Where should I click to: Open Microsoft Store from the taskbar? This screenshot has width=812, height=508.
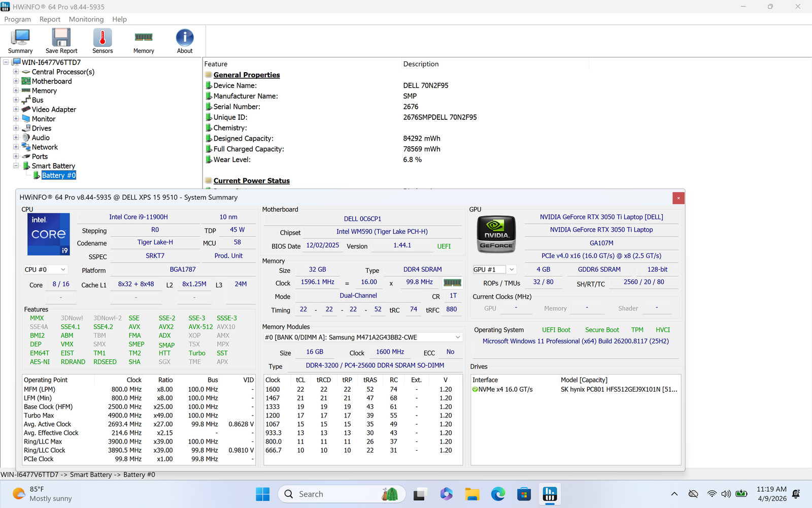pos(524,494)
